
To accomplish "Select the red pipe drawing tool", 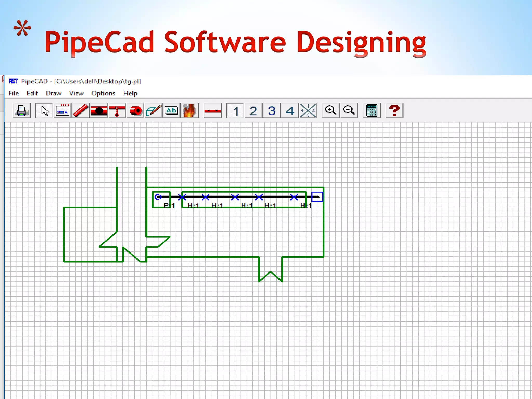I will [x=81, y=111].
